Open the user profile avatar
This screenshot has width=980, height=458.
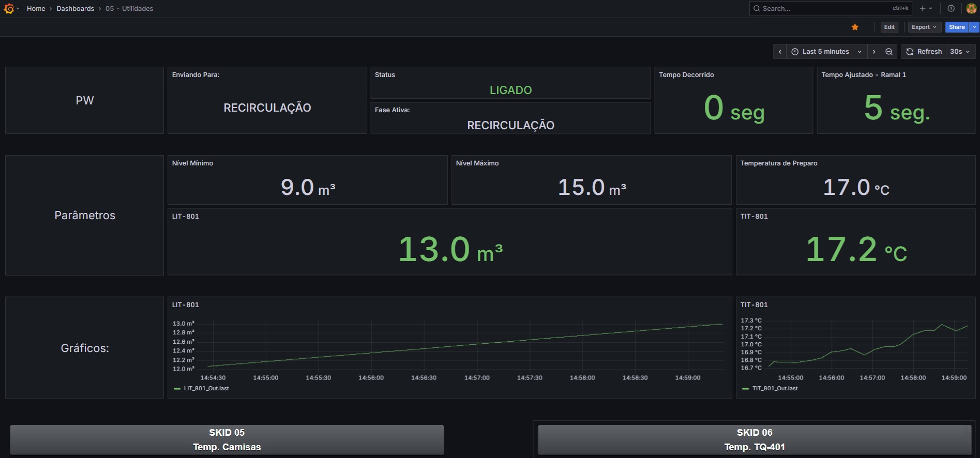971,8
